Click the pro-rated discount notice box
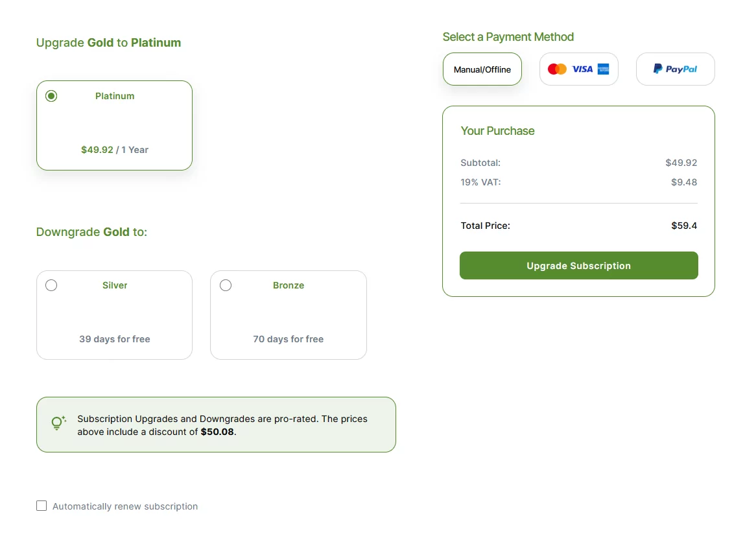Viewport: 756px width, 540px height. click(216, 425)
